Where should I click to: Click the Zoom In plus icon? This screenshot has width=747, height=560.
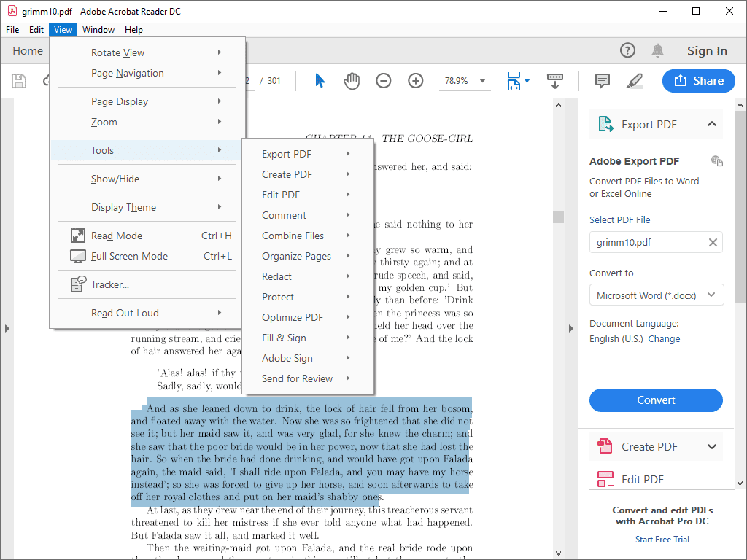tap(415, 81)
